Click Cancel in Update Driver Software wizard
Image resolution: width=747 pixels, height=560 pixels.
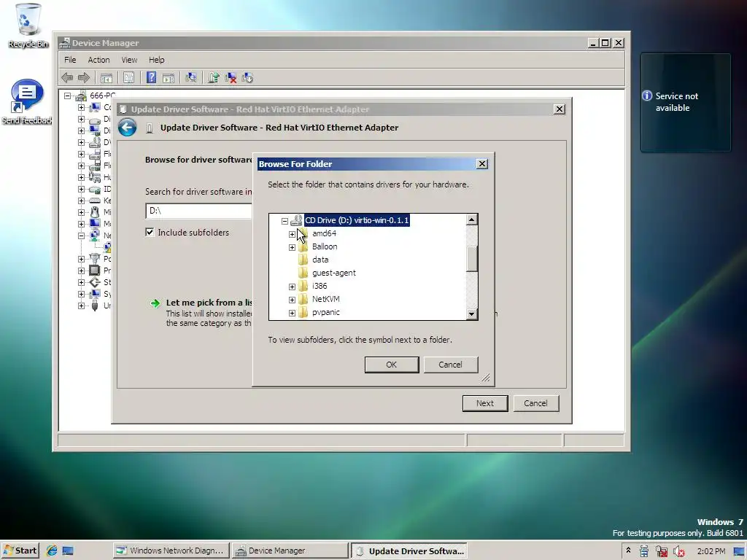point(536,403)
